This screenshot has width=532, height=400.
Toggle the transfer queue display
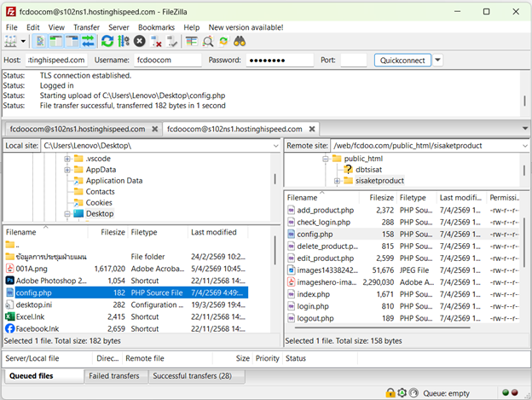point(88,41)
